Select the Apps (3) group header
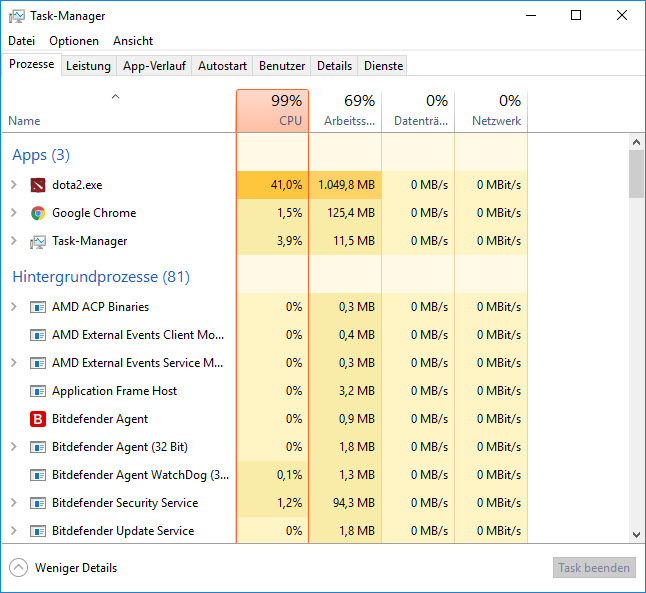The width and height of the screenshot is (646, 593). click(x=41, y=155)
